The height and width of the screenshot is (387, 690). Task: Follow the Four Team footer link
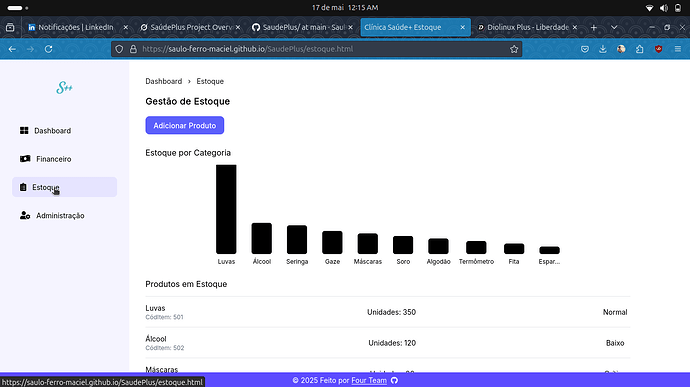coord(369,380)
